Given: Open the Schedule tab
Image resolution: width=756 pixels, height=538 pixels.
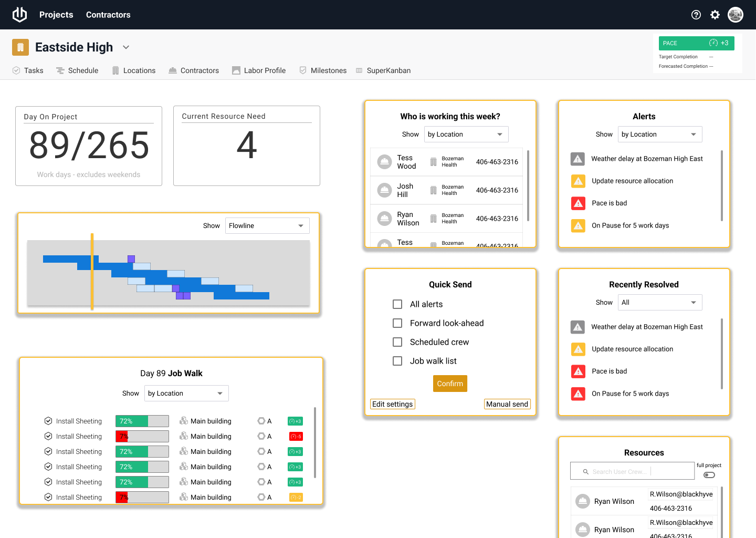Looking at the screenshot, I should [77, 70].
